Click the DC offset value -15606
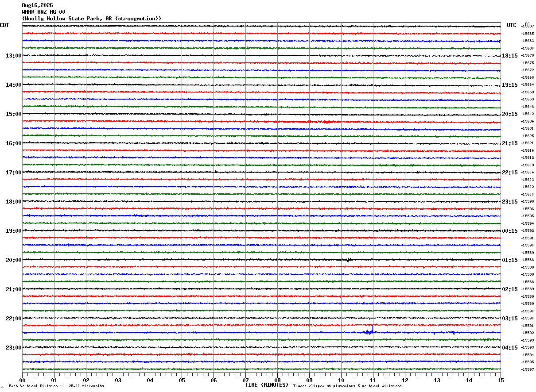 pyautogui.click(x=527, y=173)
